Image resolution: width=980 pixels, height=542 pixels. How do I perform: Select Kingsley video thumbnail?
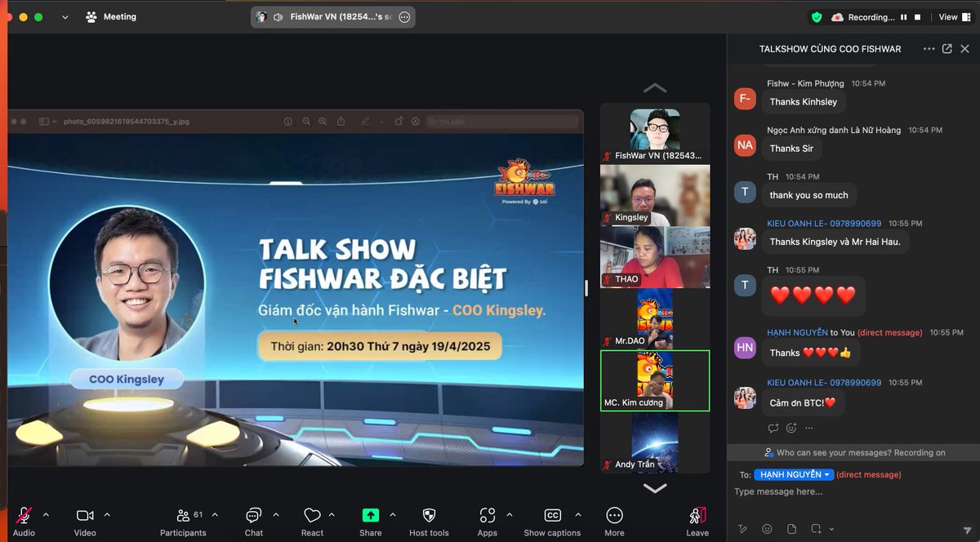point(655,196)
